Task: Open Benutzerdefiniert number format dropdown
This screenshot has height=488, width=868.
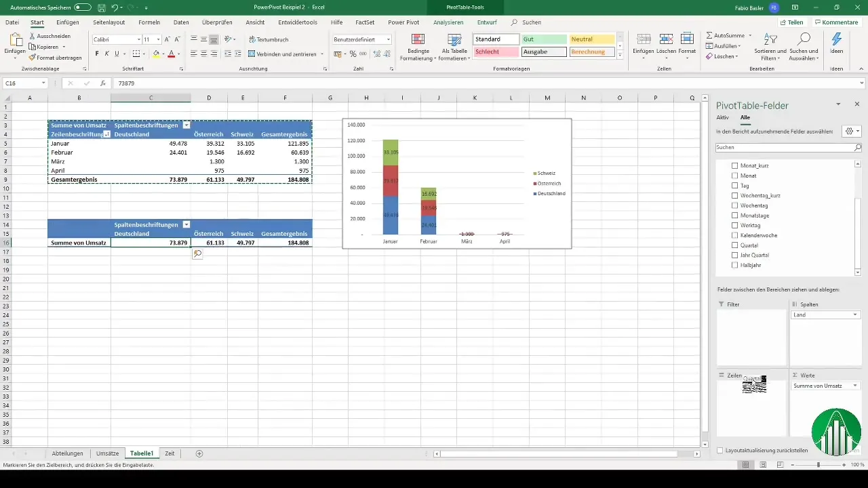Action: point(389,39)
